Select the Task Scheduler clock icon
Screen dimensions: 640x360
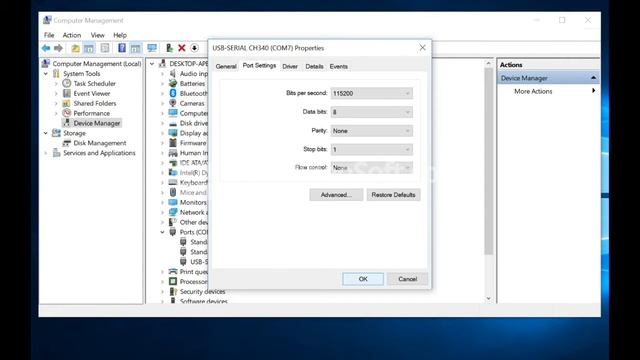pyautogui.click(x=67, y=83)
